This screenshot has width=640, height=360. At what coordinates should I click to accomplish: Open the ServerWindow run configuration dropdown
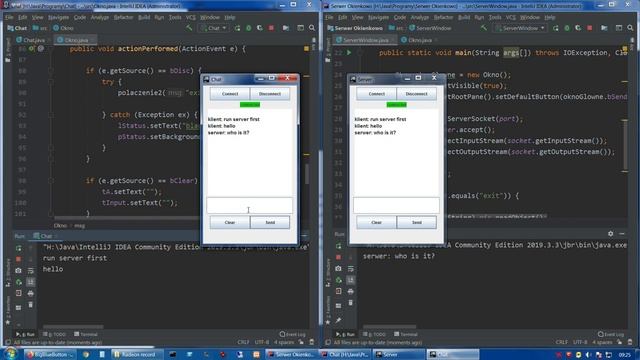(520, 28)
